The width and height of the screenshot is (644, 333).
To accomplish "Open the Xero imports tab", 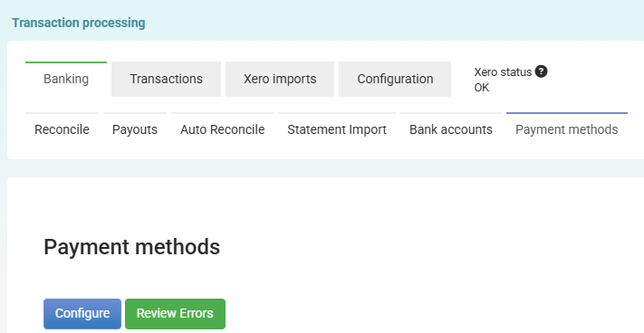I will click(280, 79).
